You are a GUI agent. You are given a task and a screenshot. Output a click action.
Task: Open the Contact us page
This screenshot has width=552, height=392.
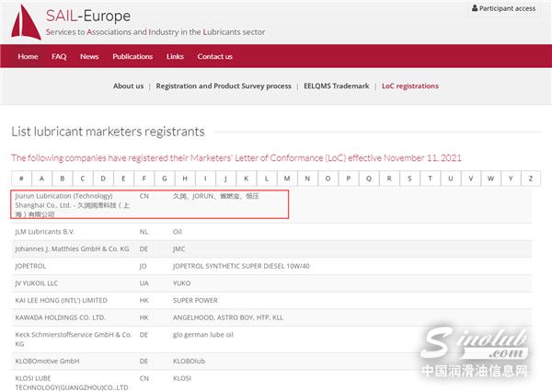pos(215,56)
